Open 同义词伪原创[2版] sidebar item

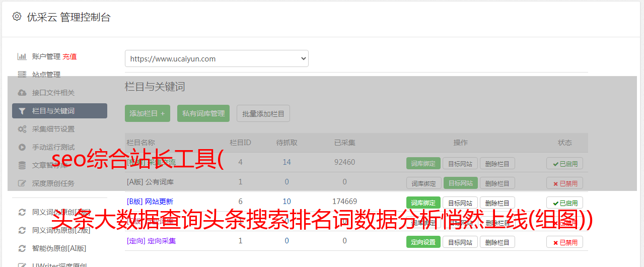point(61,230)
